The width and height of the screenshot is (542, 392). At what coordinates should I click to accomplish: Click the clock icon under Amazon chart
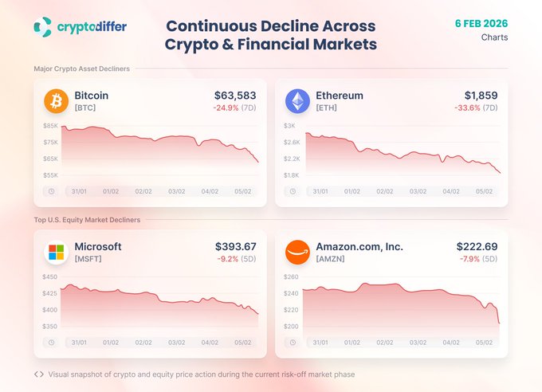point(293,342)
